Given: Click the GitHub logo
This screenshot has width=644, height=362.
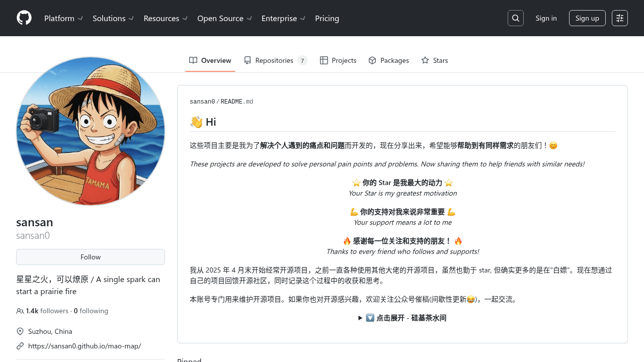Looking at the screenshot, I should [x=24, y=18].
